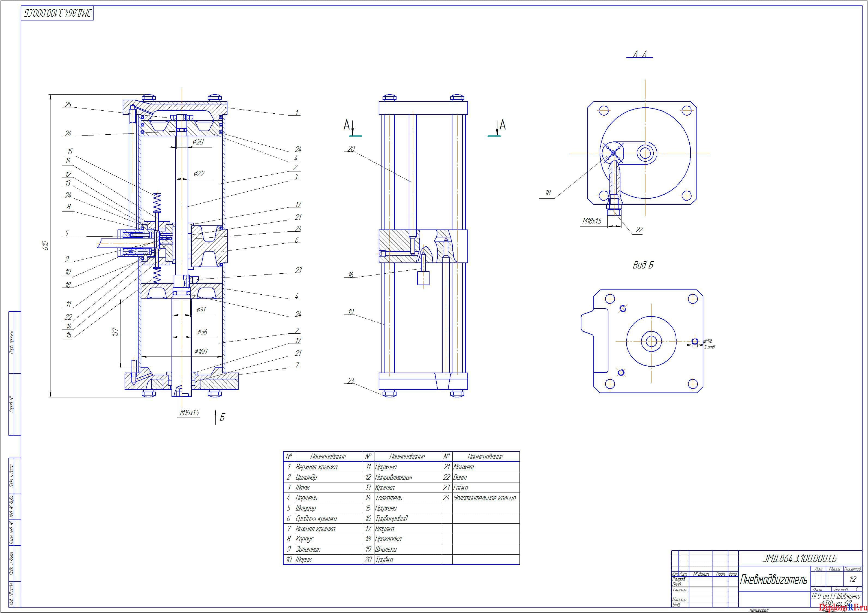Image resolution: width=868 pixels, height=613 pixels.
Task: Click the "Трубопровод" cell in the parts table
Action: (391, 518)
